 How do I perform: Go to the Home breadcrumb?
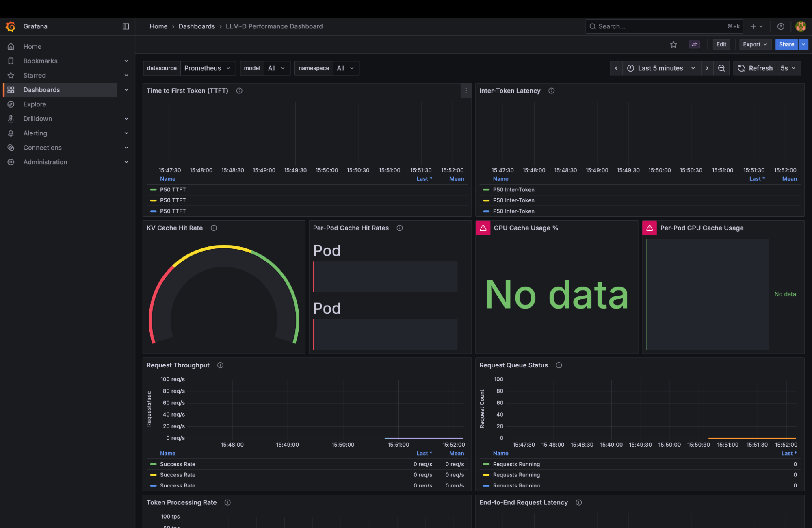[x=158, y=26]
